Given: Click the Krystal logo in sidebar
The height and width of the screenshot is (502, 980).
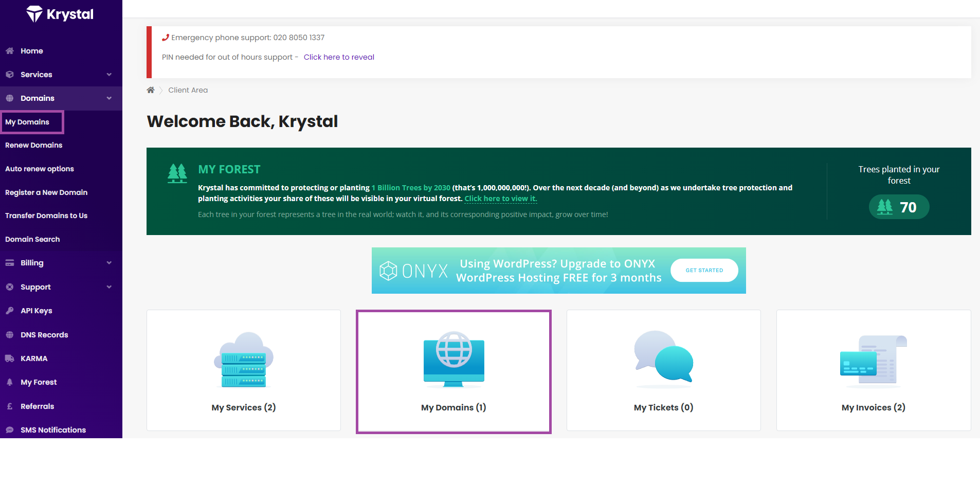Looking at the screenshot, I should [x=60, y=14].
